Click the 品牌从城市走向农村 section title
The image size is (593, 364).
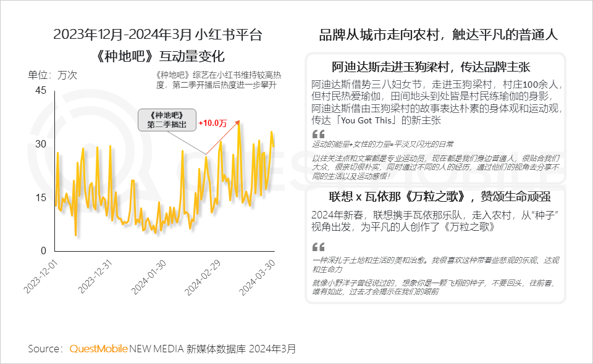439,35
